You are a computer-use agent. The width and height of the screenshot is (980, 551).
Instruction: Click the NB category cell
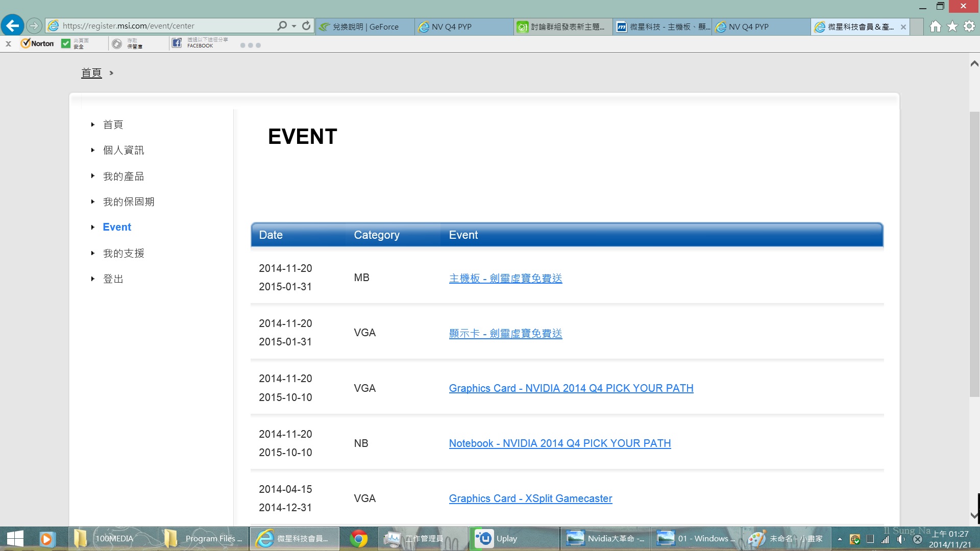click(x=361, y=443)
